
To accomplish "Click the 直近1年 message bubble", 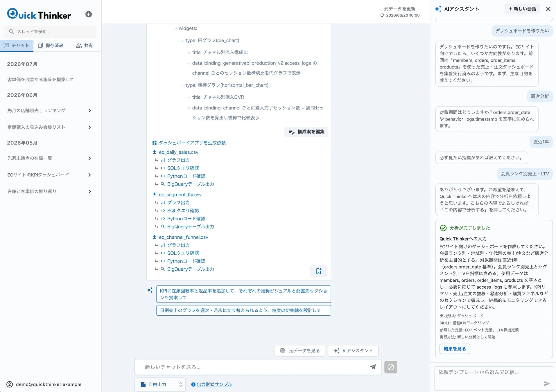I will pyautogui.click(x=541, y=142).
